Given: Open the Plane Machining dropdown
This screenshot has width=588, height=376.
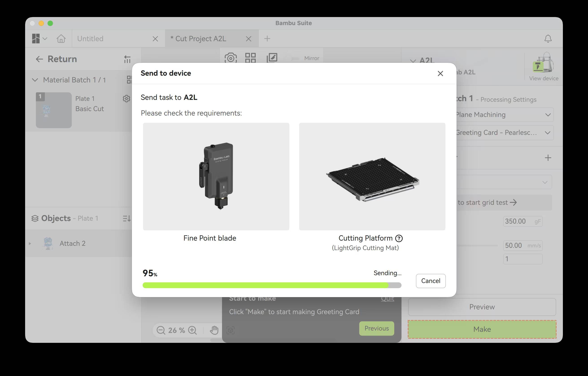Looking at the screenshot, I should (505, 115).
